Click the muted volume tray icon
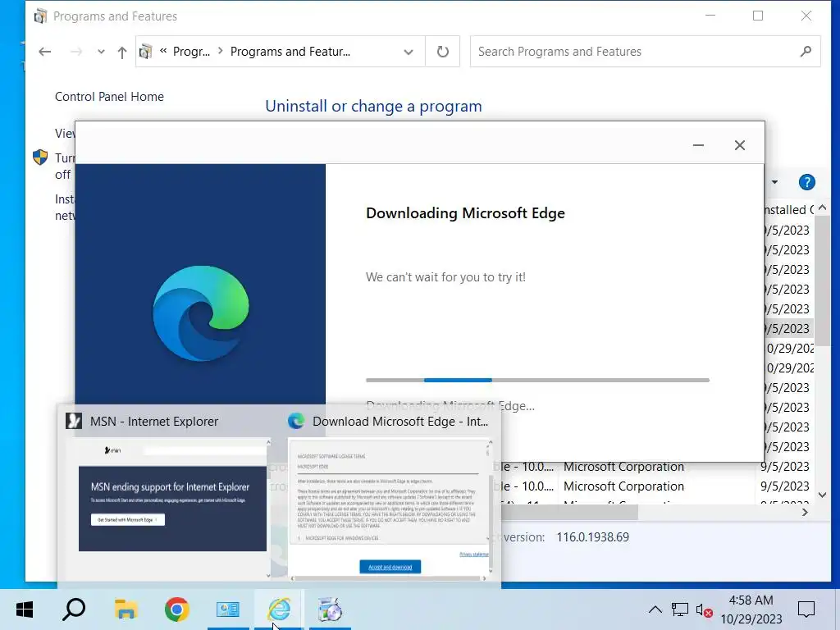Image resolution: width=840 pixels, height=630 pixels. [x=704, y=609]
